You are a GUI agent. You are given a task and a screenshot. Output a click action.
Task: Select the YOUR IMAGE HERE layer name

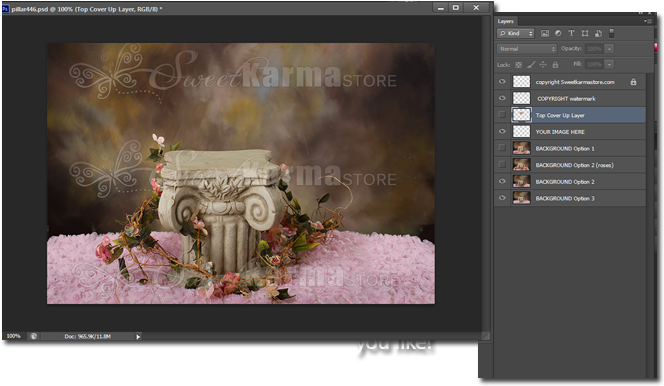560,132
